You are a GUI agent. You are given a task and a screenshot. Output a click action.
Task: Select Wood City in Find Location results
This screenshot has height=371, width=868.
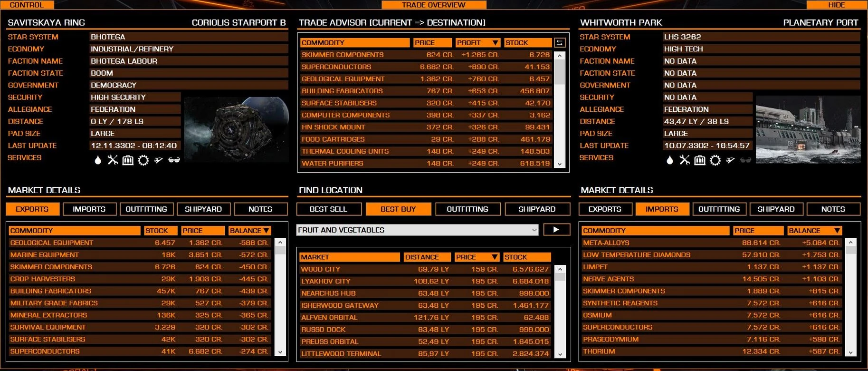point(425,269)
